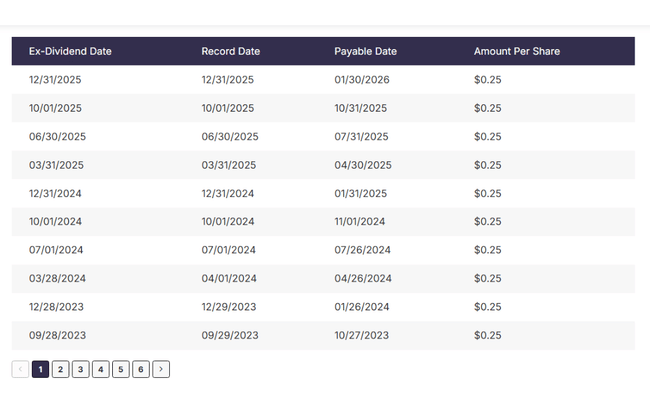Go to page 6, the last page
Viewport: 650px width, 411px height.
(x=141, y=369)
